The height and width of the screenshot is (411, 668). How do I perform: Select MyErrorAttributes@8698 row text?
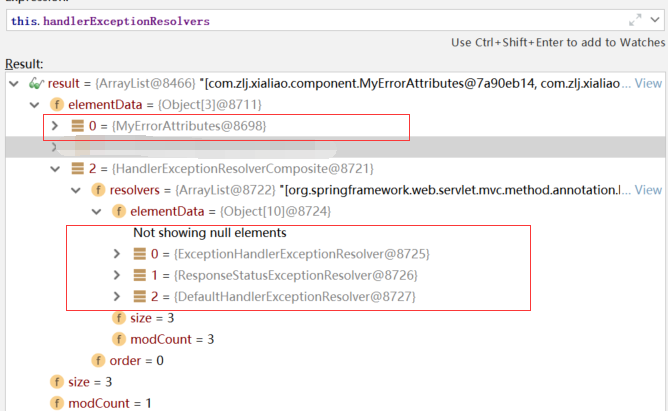[177, 126]
